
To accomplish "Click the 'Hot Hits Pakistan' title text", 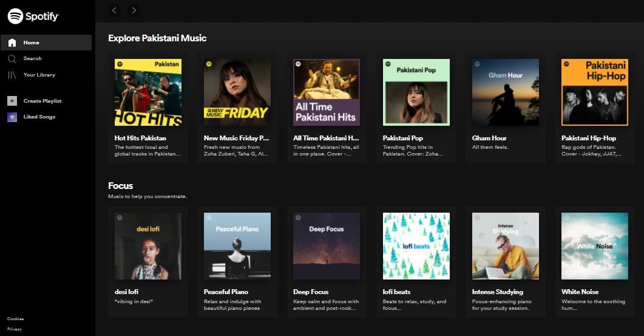I will (x=140, y=138).
